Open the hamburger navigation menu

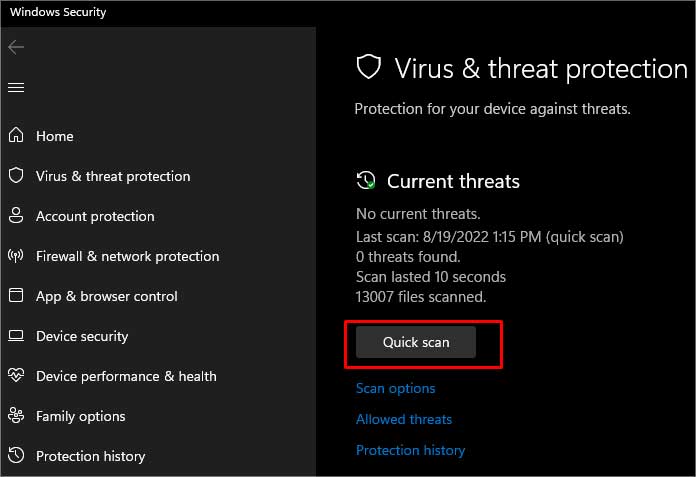coord(16,87)
